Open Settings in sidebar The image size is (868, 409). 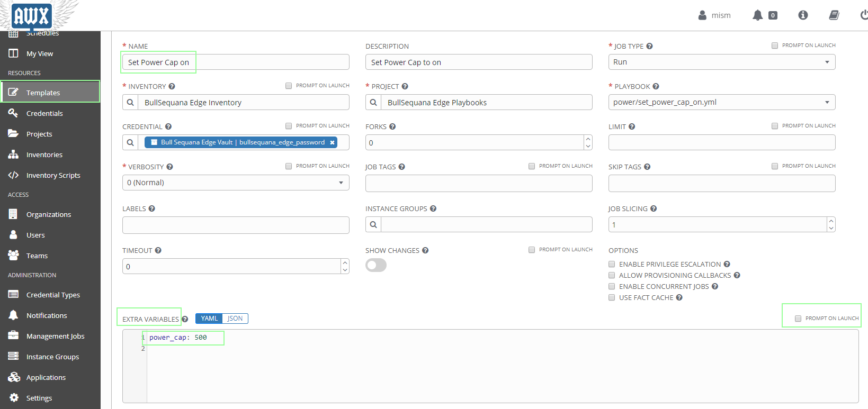point(50,398)
